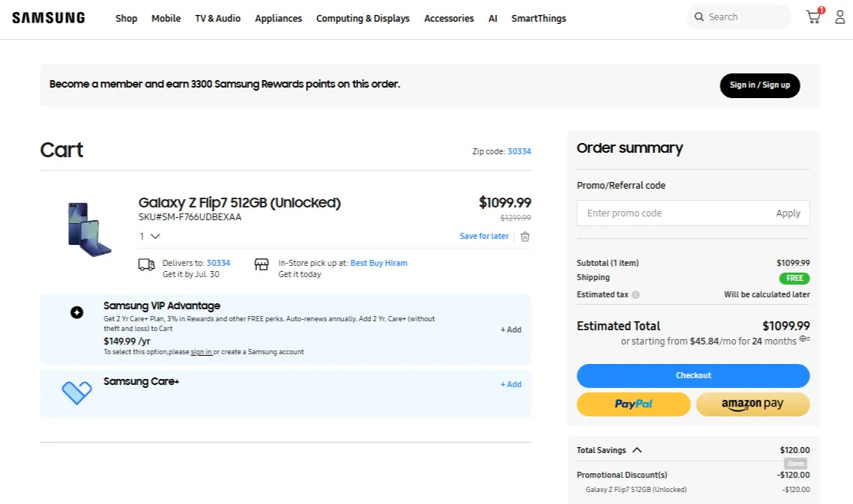This screenshot has height=504, width=853.
Task: Open the Shop menu
Action: (126, 19)
